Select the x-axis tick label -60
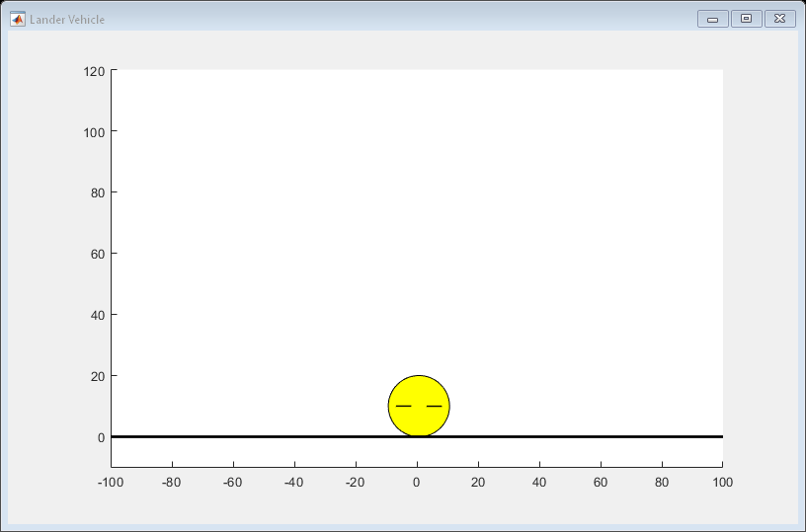This screenshot has height=532, width=806. pyautogui.click(x=233, y=483)
